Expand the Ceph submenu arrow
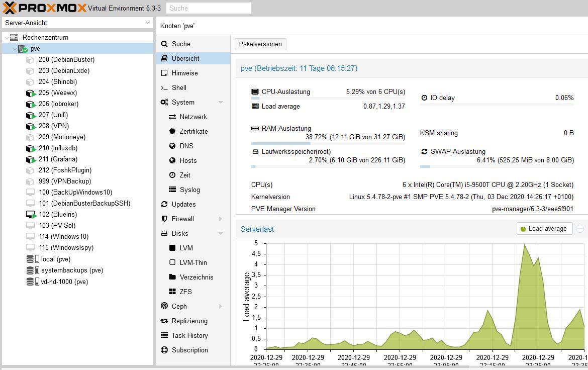Screen dimensions: 588x370 tap(221, 306)
